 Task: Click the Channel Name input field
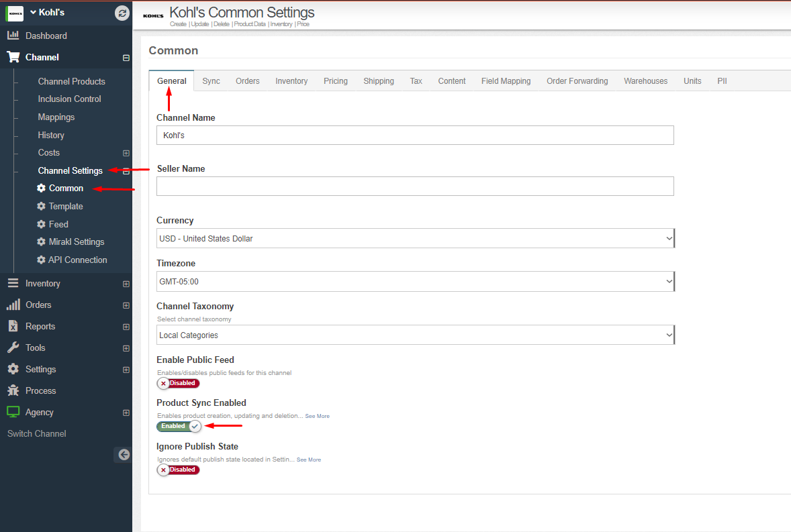415,135
